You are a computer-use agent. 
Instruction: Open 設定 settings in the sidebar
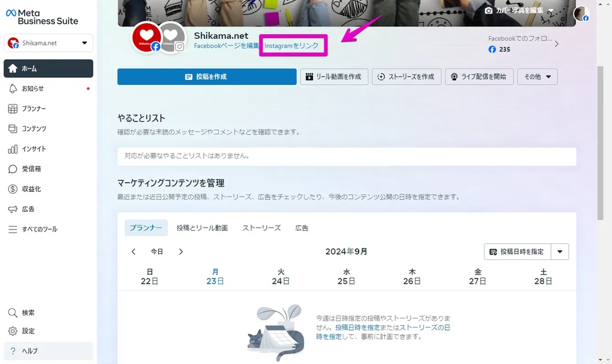click(48, 331)
